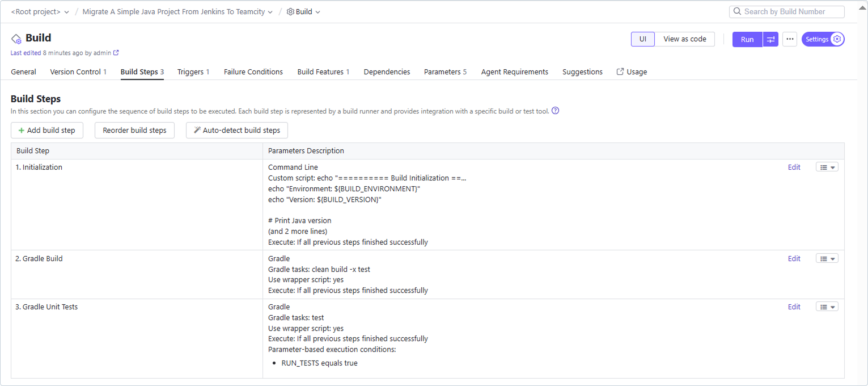Open the Triggers tab

tap(193, 72)
